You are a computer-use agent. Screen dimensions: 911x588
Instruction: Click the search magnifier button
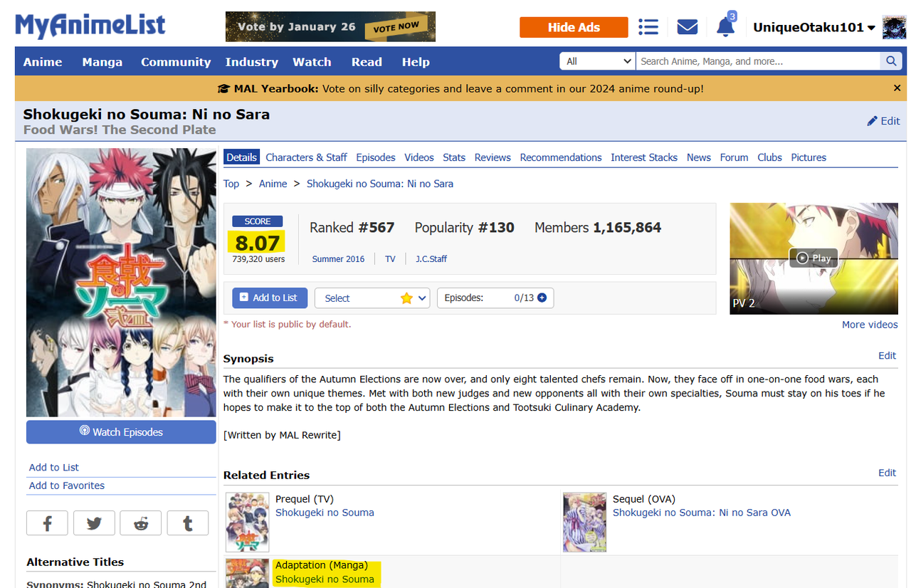[891, 61]
